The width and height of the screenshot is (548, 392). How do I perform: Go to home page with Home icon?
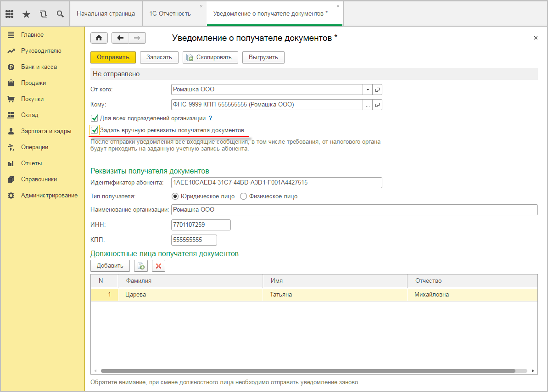point(99,38)
